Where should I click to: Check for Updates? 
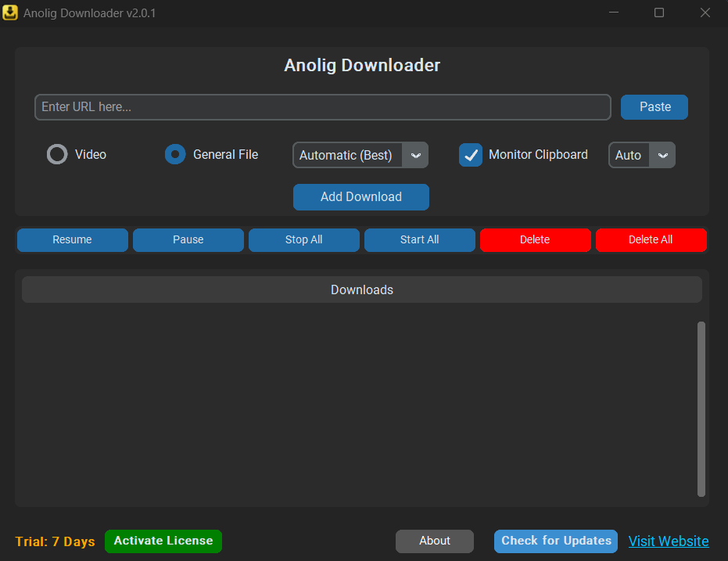555,541
